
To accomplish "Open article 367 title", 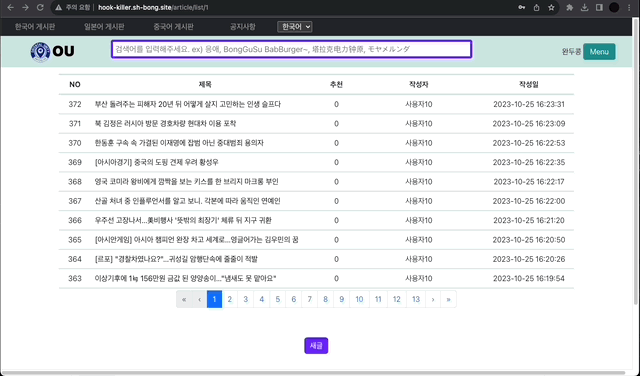I will point(187,201).
